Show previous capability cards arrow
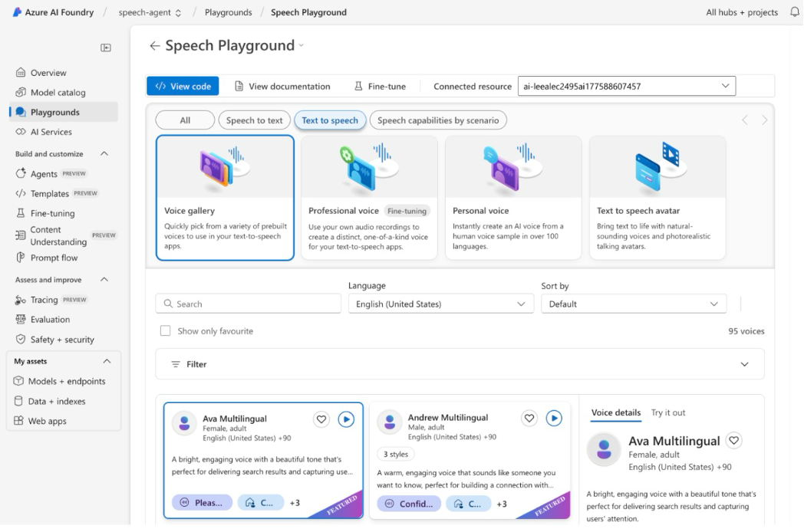The width and height of the screenshot is (804, 532). pos(744,120)
